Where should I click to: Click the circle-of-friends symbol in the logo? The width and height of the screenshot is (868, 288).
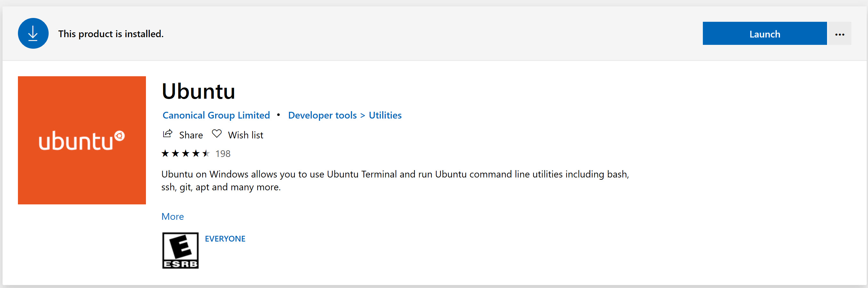pos(119,136)
